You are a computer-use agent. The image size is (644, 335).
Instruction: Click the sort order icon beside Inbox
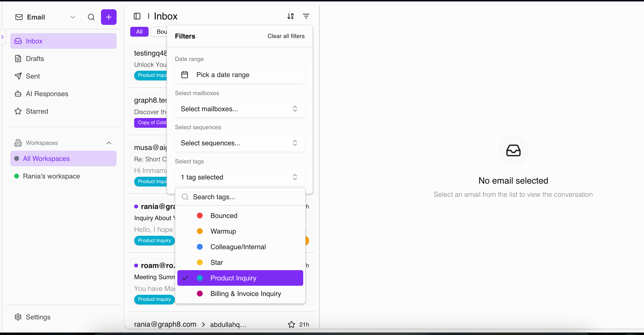point(291,16)
